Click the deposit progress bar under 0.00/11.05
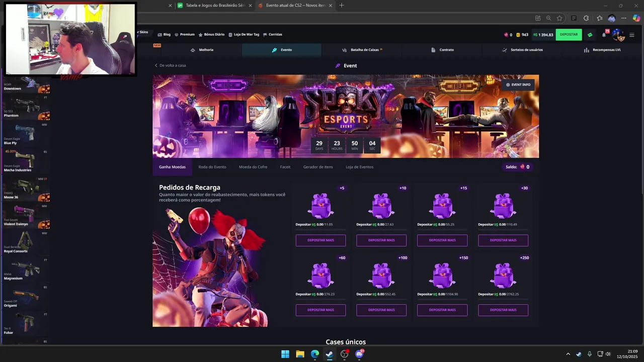This screenshot has width=644, height=362. (320, 230)
